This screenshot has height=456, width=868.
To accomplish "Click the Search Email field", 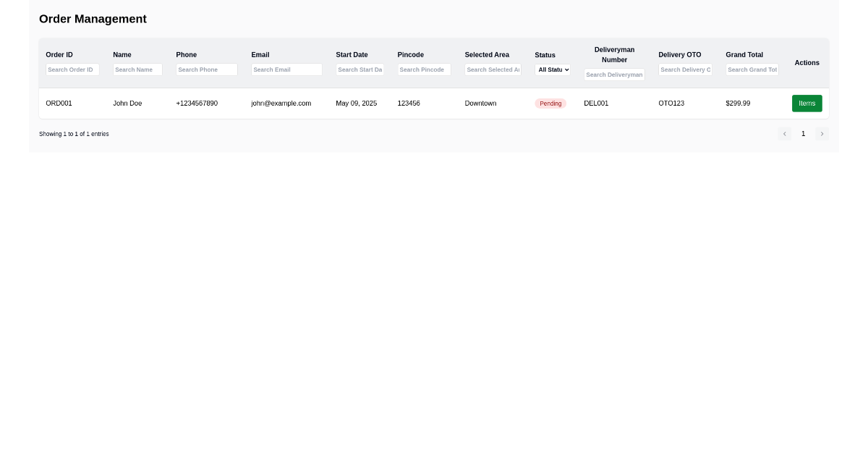I will pyautogui.click(x=286, y=69).
